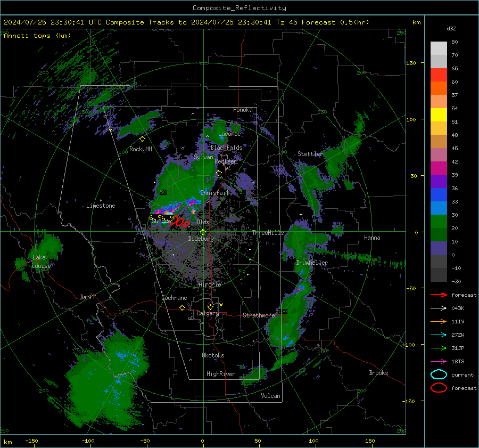Click the Innisfail label
479x448 pixels.
[x=214, y=193]
